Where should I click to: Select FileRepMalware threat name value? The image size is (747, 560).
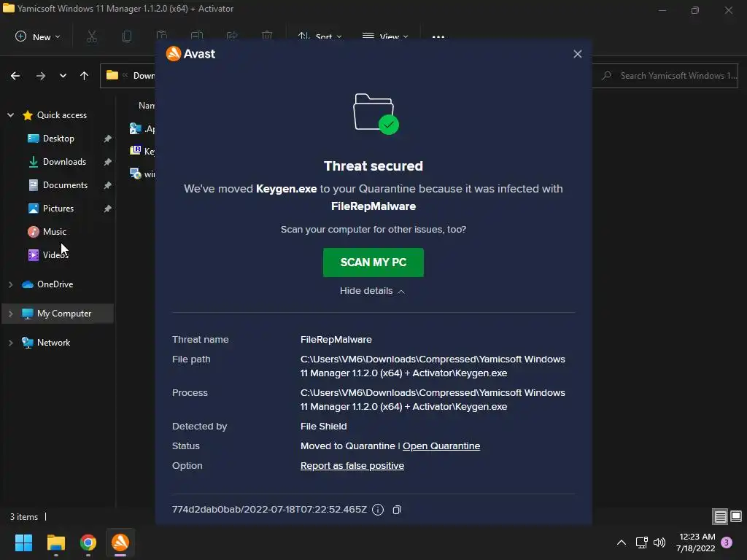336,340
